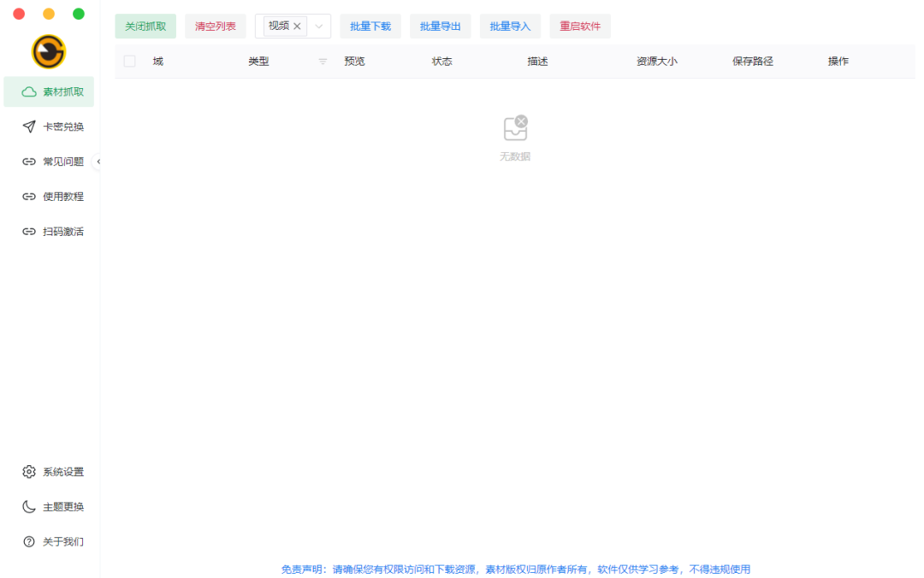Click the 扫码激活 link icon
Image resolution: width=924 pixels, height=578 pixels.
point(29,232)
